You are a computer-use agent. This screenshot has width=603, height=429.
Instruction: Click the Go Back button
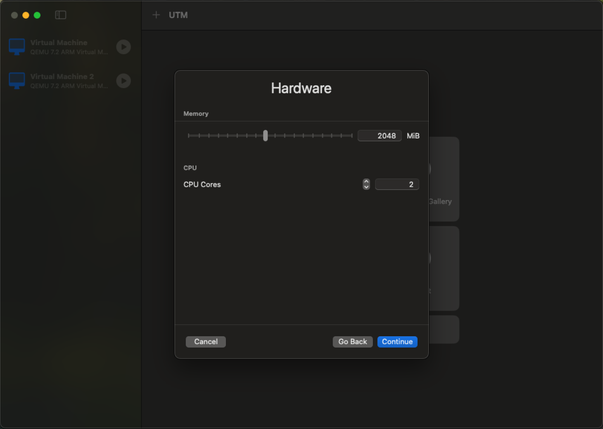tap(352, 342)
